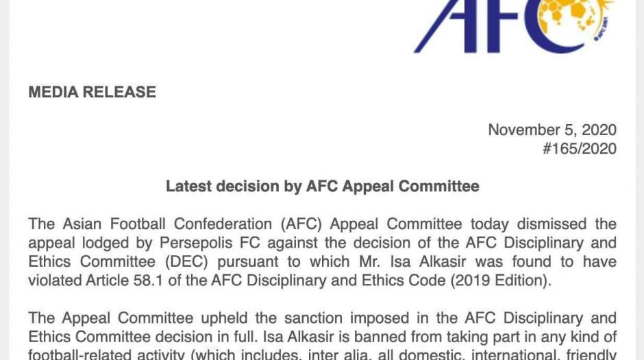Viewport: 644px width, 360px height.
Task: Click the (2019 Edition) text
Action: pyautogui.click(x=501, y=280)
